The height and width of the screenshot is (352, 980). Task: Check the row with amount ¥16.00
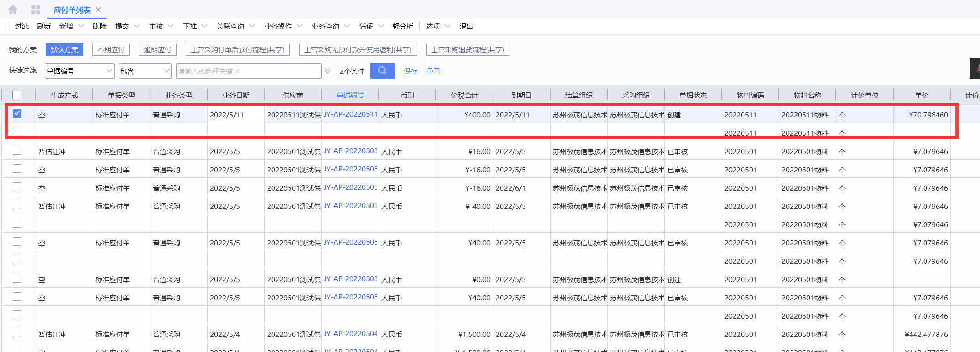pos(17,150)
